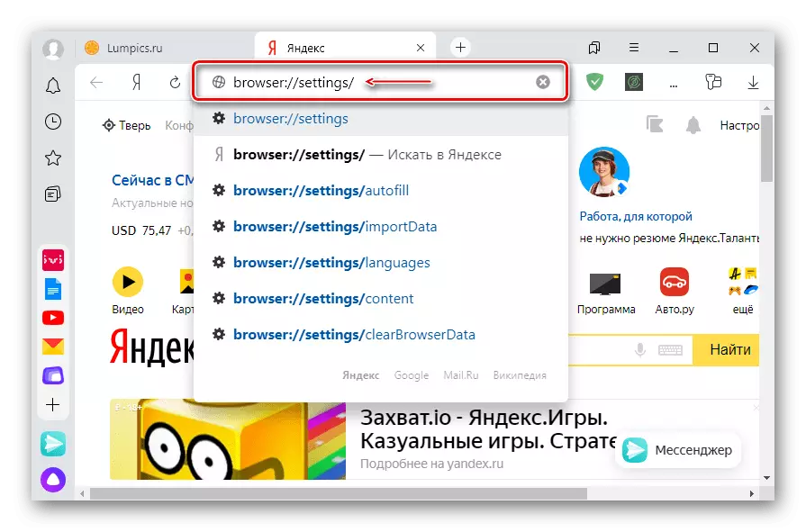Clear the address bar text
This screenshot has width=806, height=532.
point(543,82)
